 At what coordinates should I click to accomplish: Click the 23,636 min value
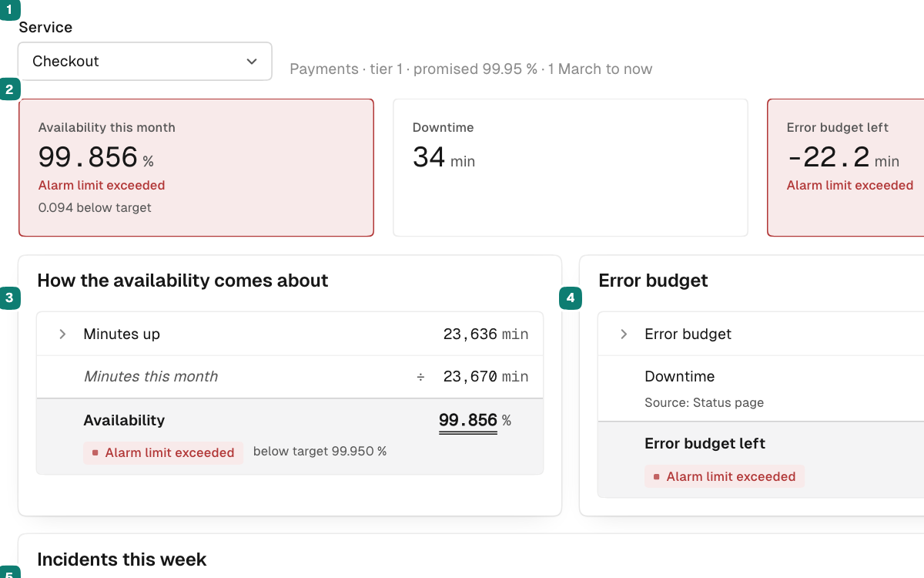tap(486, 334)
